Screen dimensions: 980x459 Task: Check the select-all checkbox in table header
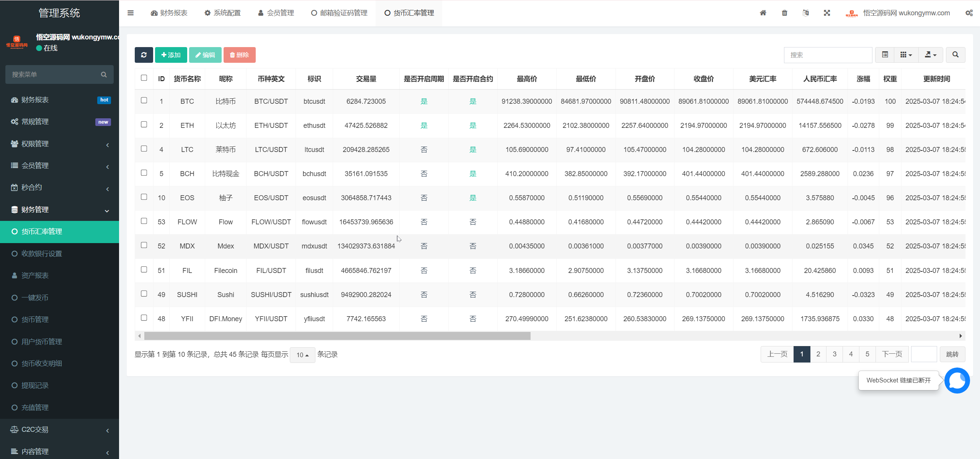[144, 78]
